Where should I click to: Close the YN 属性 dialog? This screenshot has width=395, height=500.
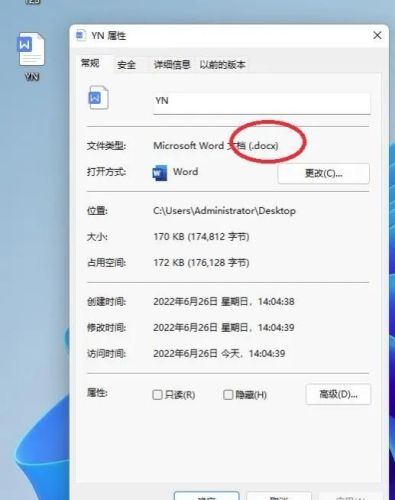click(x=377, y=35)
